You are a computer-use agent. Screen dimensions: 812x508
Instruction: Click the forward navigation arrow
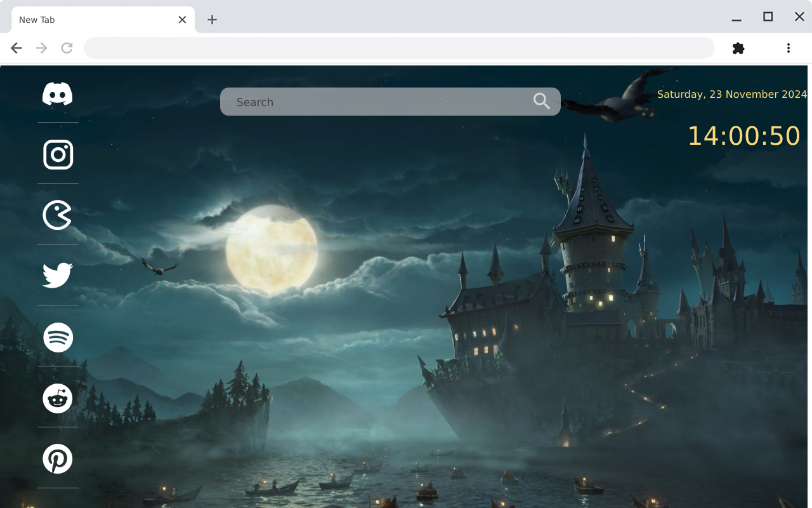(41, 48)
